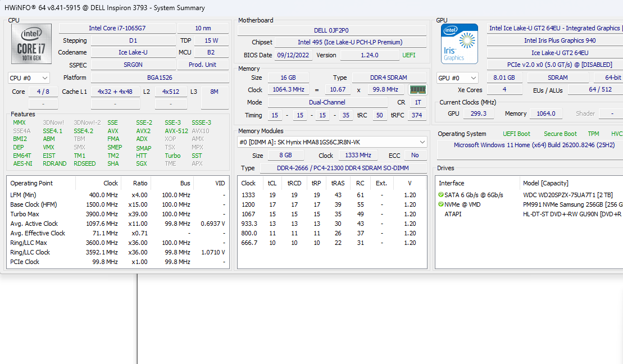
Task: Click the green UEFI label next to BIOS version
Action: click(x=409, y=55)
